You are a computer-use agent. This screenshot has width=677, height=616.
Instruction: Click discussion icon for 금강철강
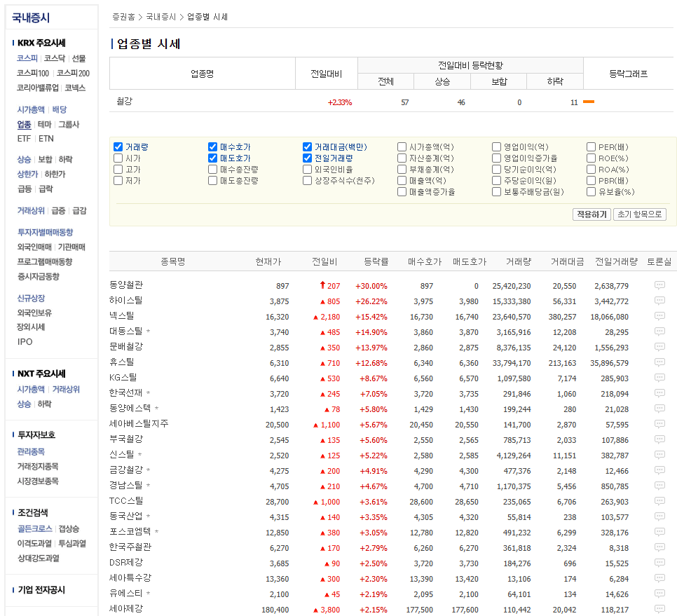pyautogui.click(x=659, y=471)
